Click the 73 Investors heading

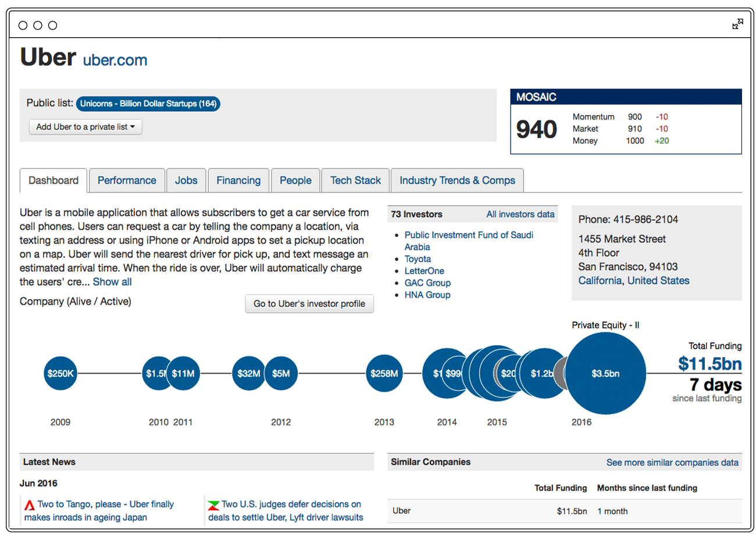(416, 214)
